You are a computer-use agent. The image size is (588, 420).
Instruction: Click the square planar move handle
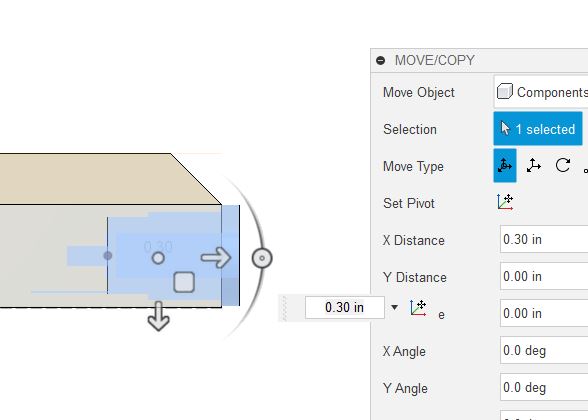[184, 282]
